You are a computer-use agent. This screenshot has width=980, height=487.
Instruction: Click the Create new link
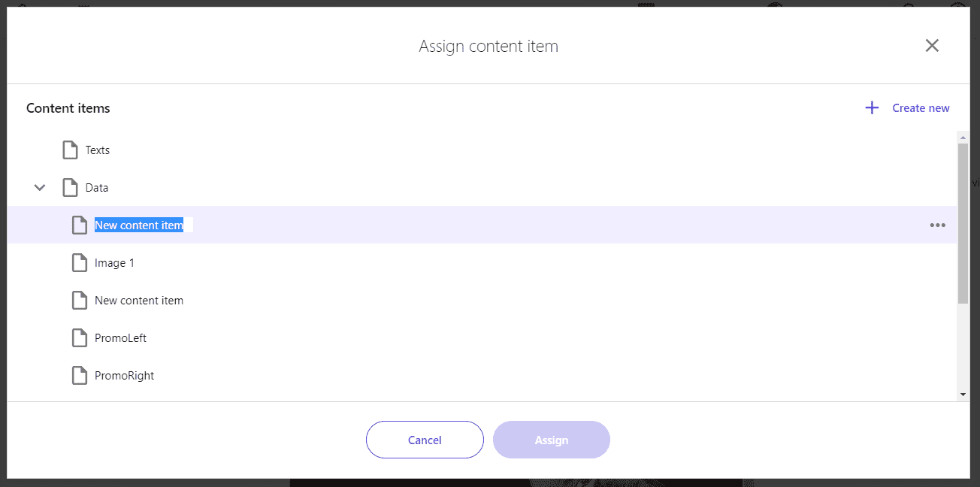(921, 108)
